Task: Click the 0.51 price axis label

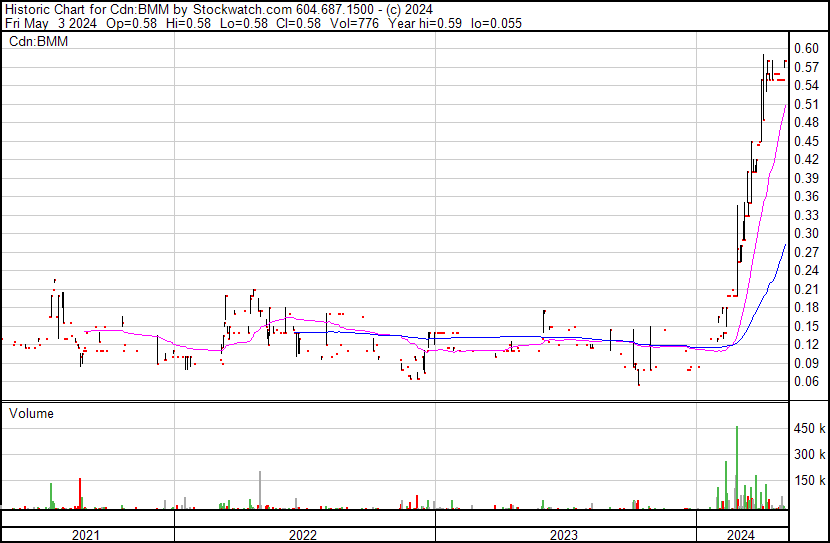Action: tap(807, 104)
